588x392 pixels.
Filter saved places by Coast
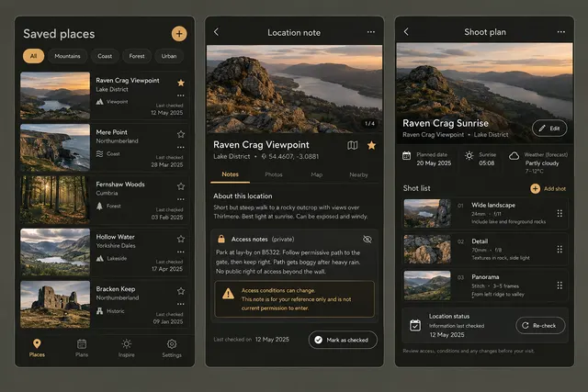tap(105, 56)
